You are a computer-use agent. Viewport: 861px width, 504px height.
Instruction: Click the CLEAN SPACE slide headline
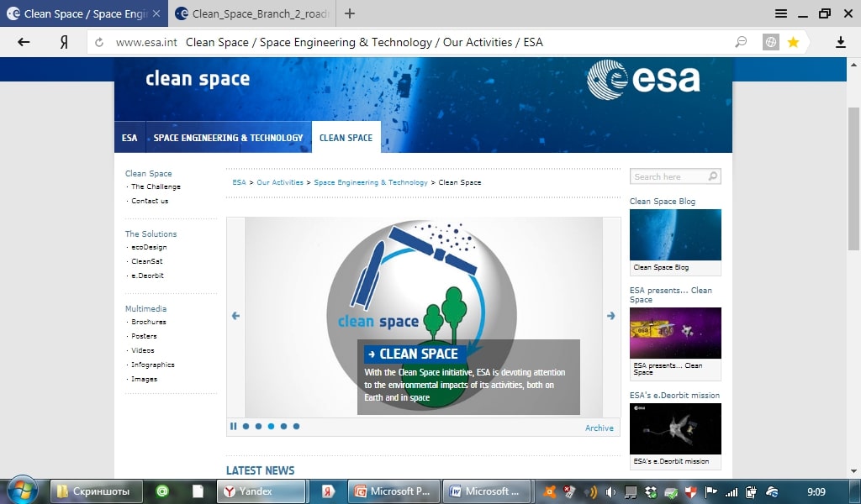click(x=415, y=354)
